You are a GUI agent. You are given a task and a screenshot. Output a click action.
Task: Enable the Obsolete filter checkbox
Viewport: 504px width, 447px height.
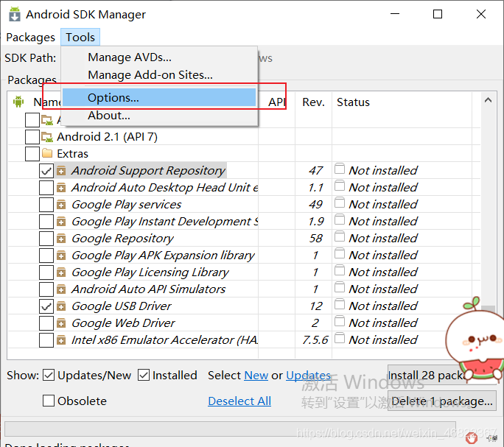[x=49, y=401]
